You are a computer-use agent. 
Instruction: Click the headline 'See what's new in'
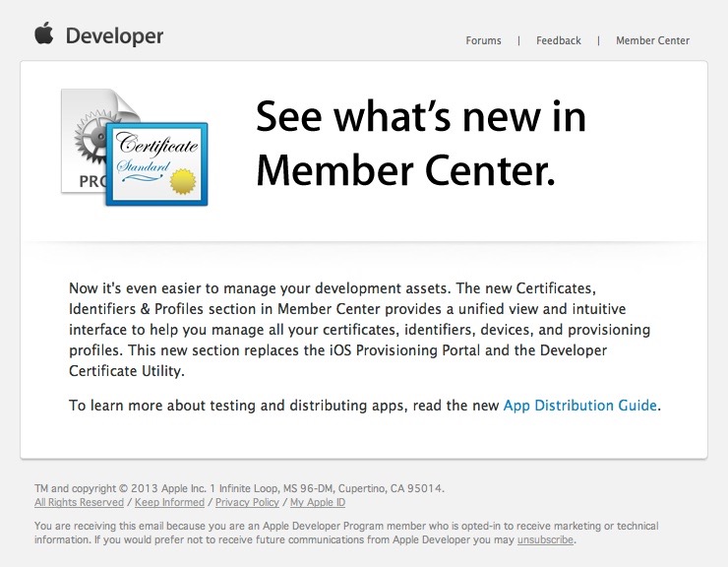[x=421, y=117]
